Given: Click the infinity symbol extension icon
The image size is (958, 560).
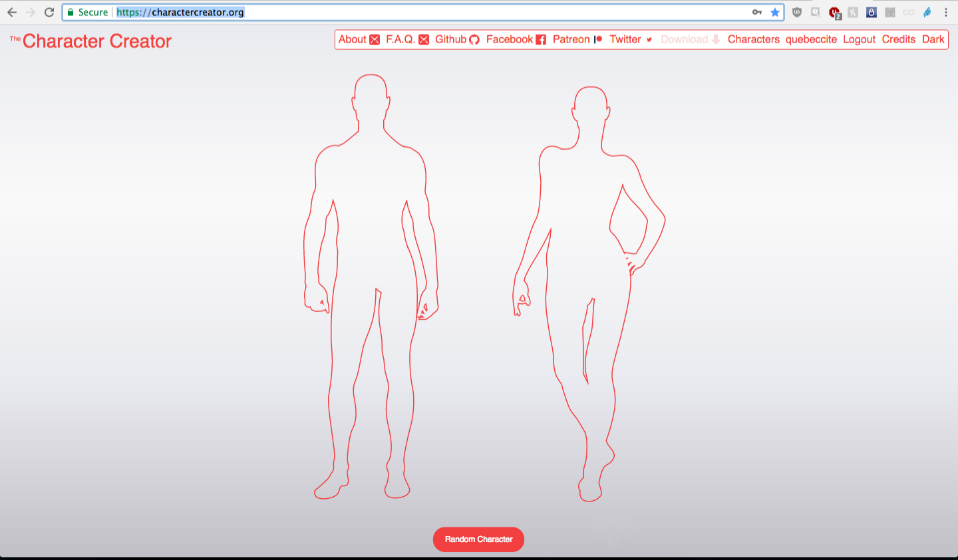Looking at the screenshot, I should pos(909,12).
